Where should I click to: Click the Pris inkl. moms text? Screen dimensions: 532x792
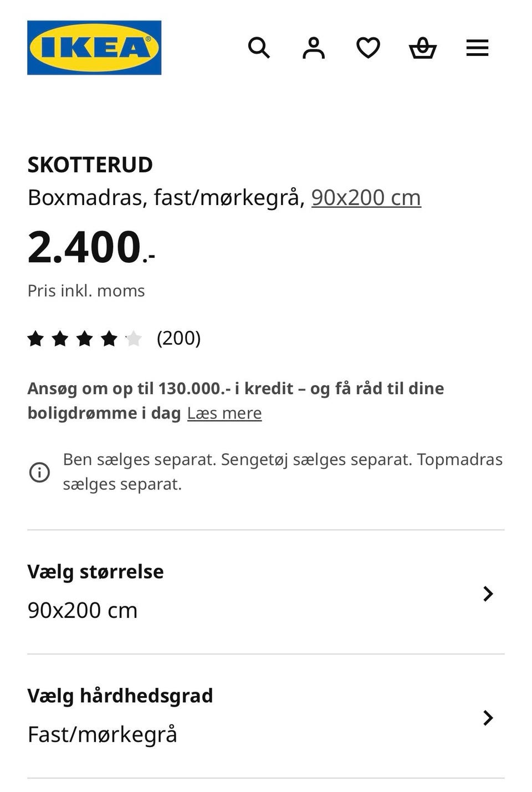[x=86, y=290]
